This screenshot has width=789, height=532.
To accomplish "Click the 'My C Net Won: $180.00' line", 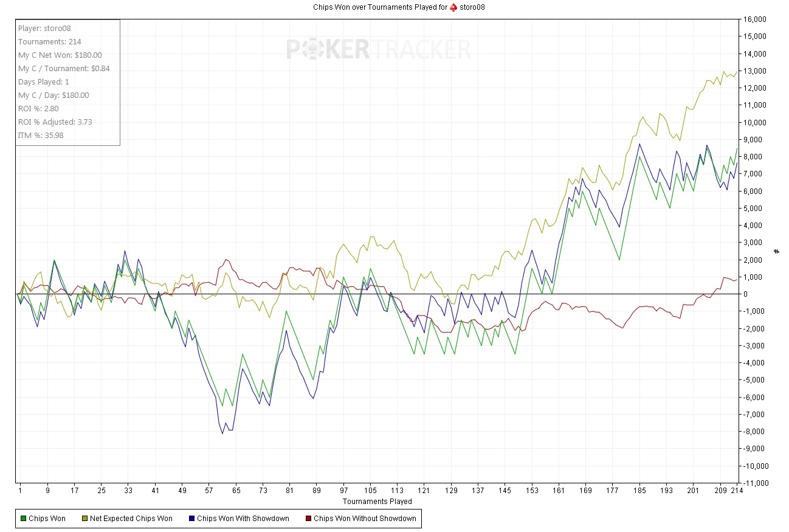I will pyautogui.click(x=60, y=55).
